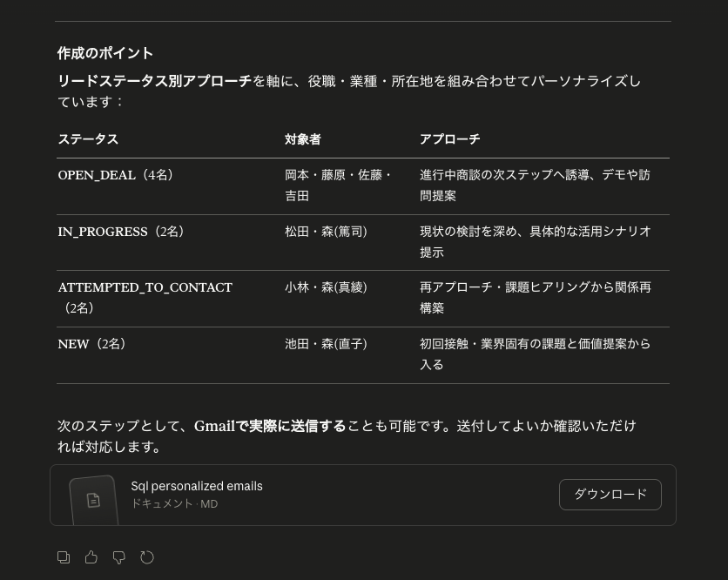Image resolution: width=728 pixels, height=580 pixels.
Task: Give the response a thumbs down
Action: pos(119,557)
